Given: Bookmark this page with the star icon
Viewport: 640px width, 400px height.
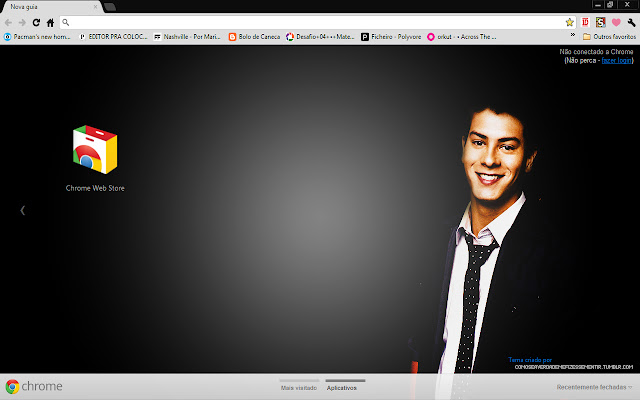Looking at the screenshot, I should (x=569, y=22).
